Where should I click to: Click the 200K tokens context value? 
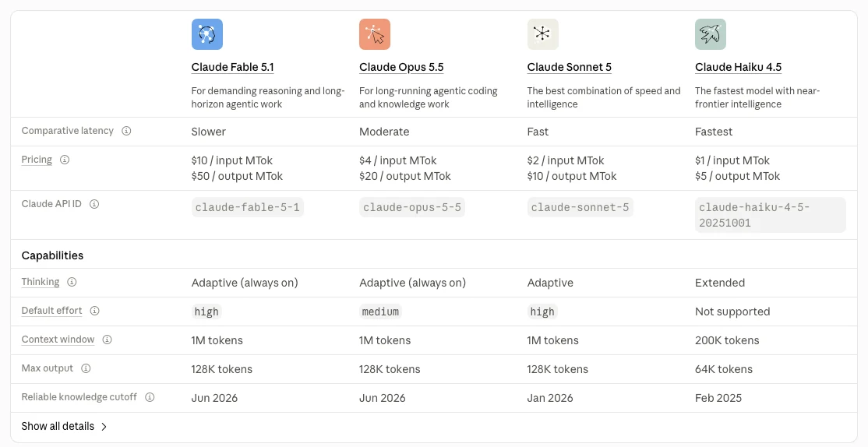point(727,340)
